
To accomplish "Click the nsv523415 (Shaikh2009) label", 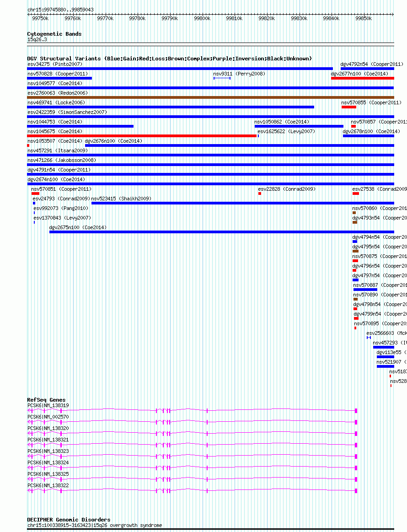I will coord(122,199).
